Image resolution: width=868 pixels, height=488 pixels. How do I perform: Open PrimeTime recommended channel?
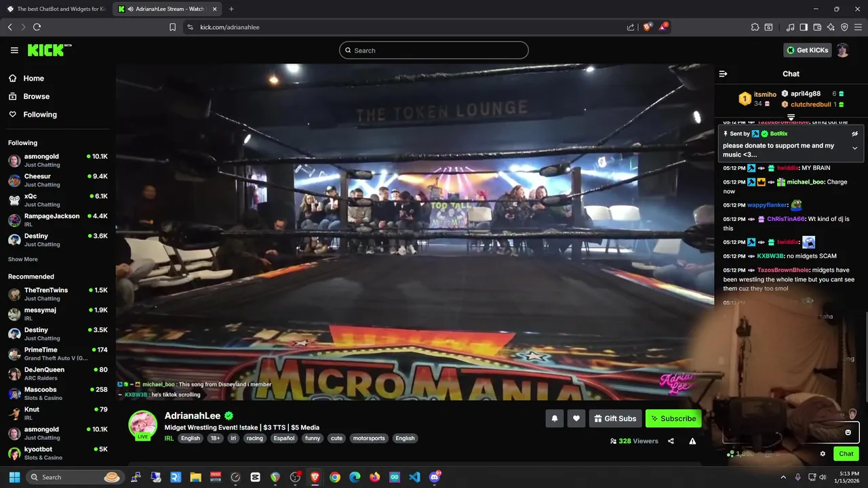pyautogui.click(x=58, y=354)
